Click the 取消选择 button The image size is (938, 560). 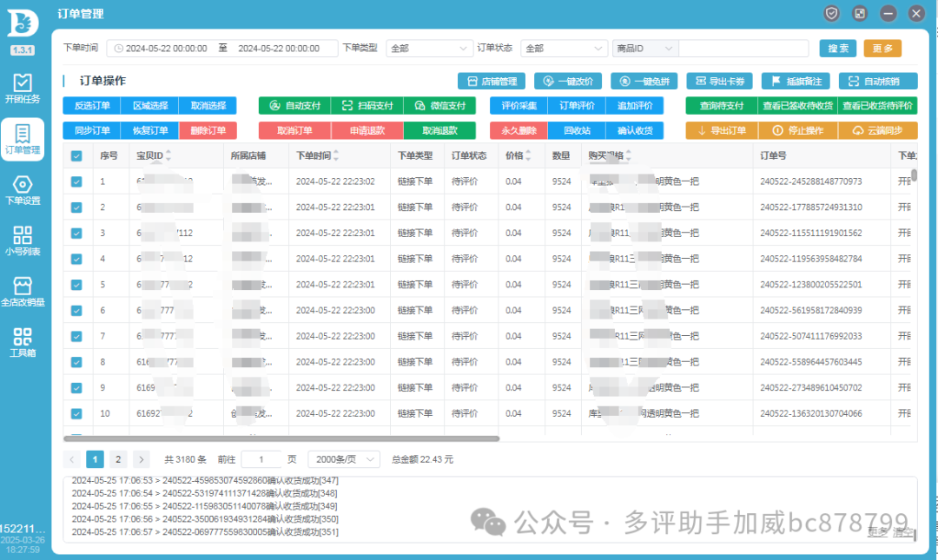point(208,105)
